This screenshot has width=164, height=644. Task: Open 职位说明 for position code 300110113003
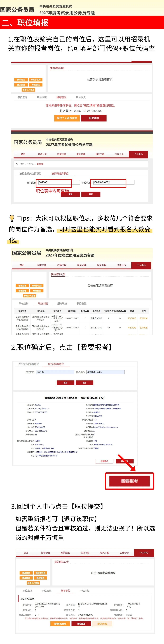point(132,318)
